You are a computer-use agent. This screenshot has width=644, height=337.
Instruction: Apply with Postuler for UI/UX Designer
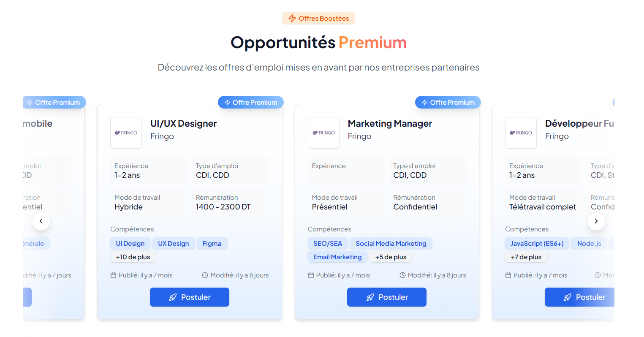190,297
